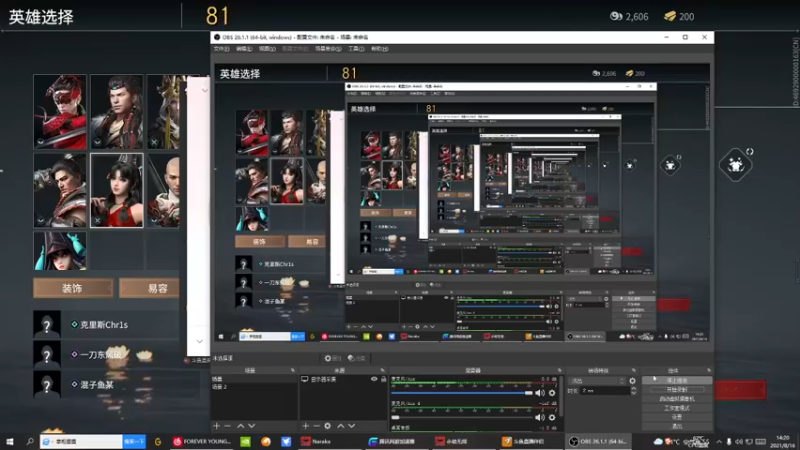800x450 pixels.
Task: Pop out the 转场特效 transitions dock
Action: coord(634,370)
